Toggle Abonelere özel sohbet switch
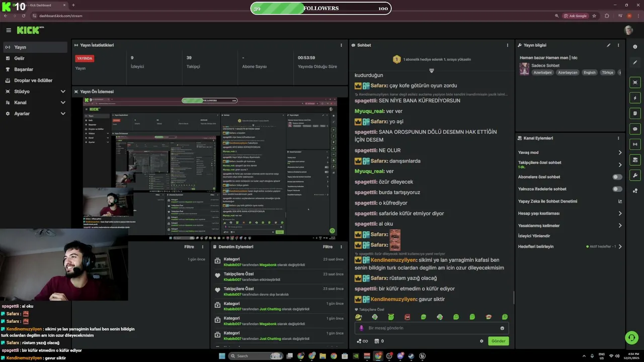Screen dimensions: 644x362 tap(617, 177)
